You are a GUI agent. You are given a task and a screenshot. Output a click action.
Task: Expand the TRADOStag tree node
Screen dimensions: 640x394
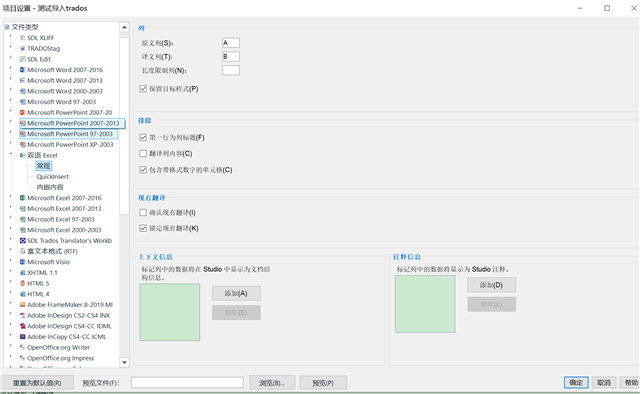pos(11,47)
